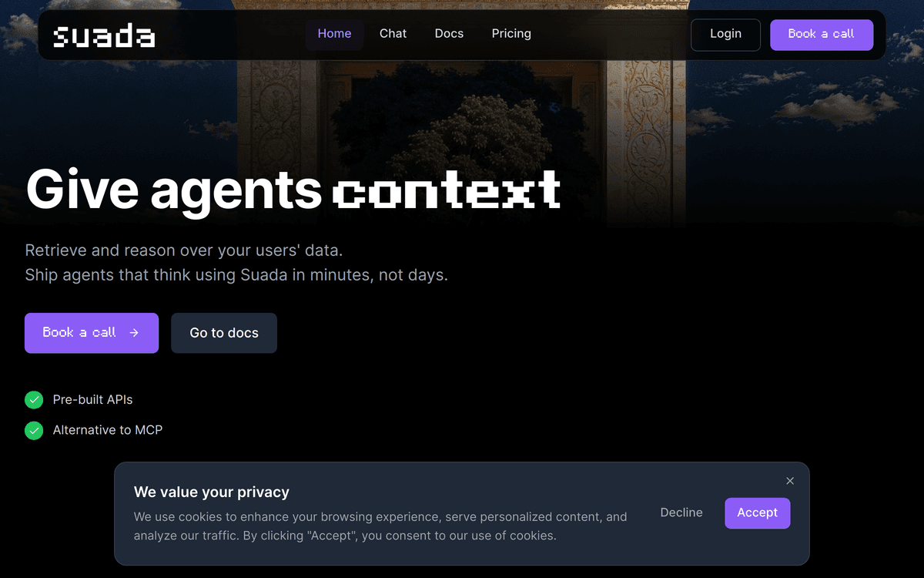
Task: Click the pixelated "context" headline word
Action: click(x=447, y=190)
